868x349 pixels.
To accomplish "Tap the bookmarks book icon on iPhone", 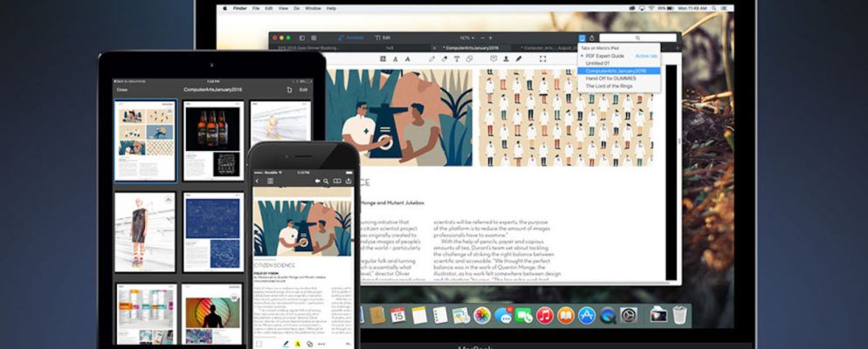I will 337,181.
